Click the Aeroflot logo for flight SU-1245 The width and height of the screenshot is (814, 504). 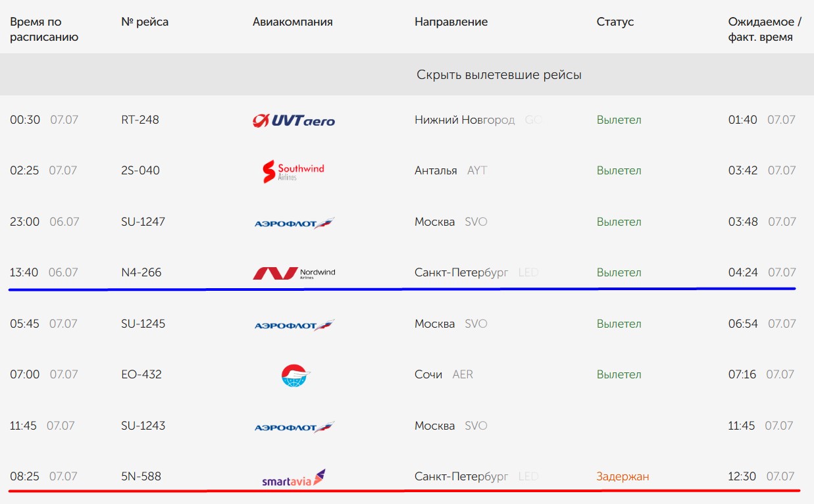tap(294, 325)
